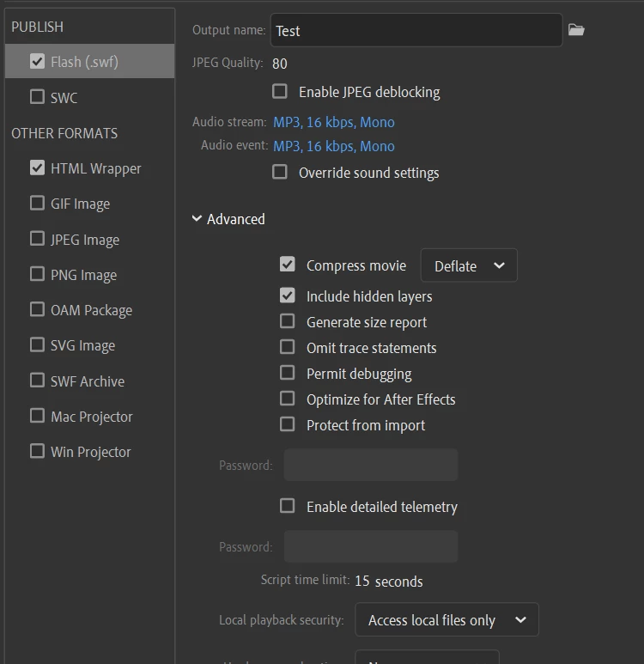Screen dimensions: 644x664
Task: Collapse the Advanced section
Action: click(x=197, y=219)
